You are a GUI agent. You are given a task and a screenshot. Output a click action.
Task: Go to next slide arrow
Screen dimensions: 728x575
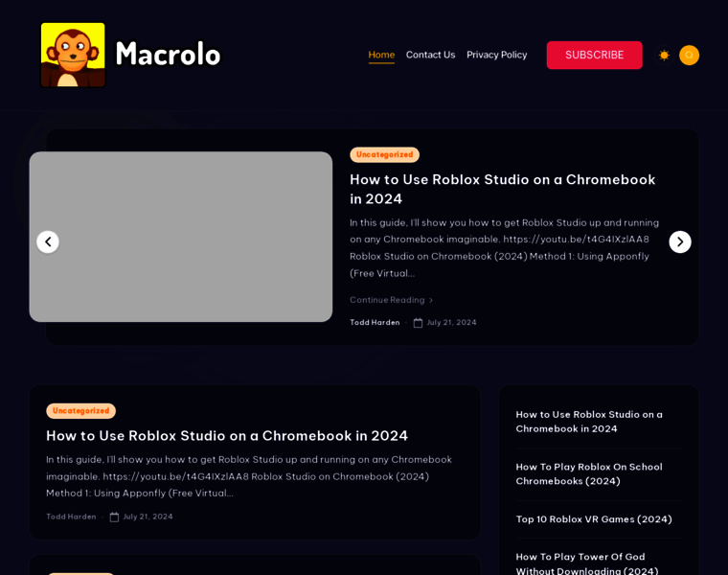tap(680, 242)
